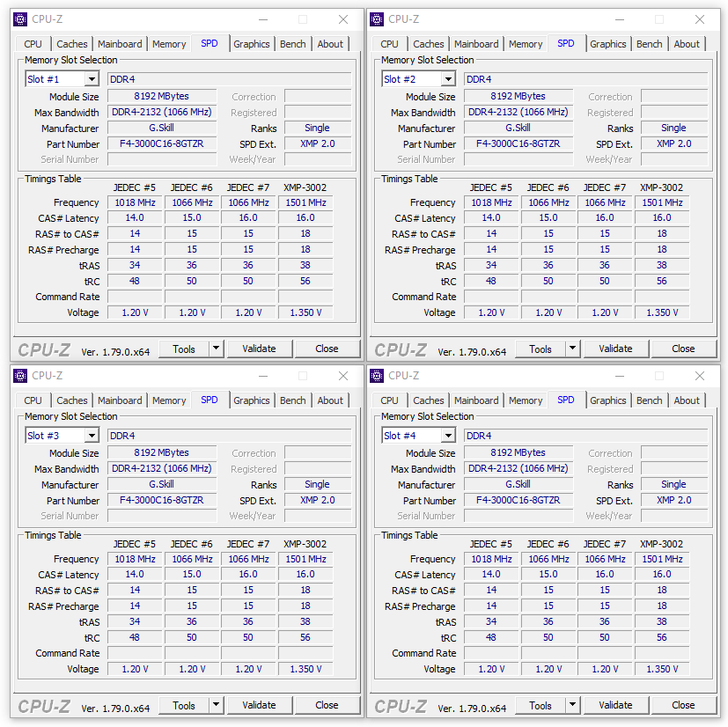This screenshot has height=727, width=728.
Task: Click Validate button in Slot #1 window
Action: (260, 349)
